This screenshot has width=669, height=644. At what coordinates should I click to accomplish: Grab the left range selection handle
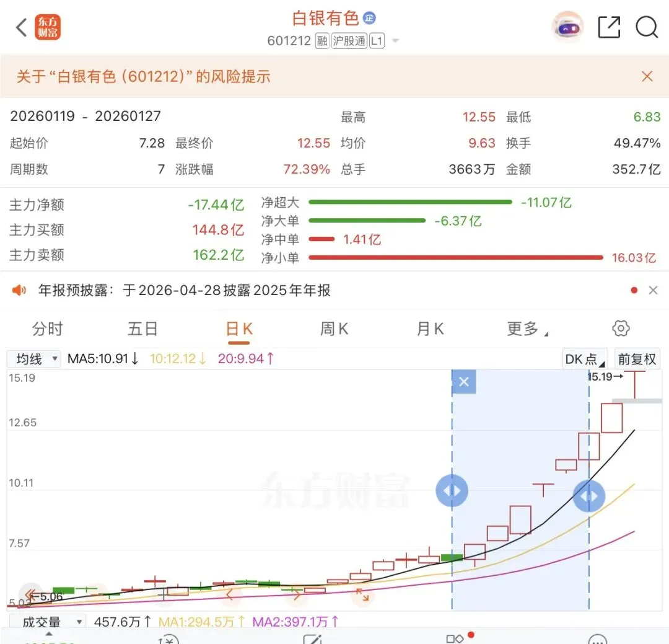pos(452,491)
